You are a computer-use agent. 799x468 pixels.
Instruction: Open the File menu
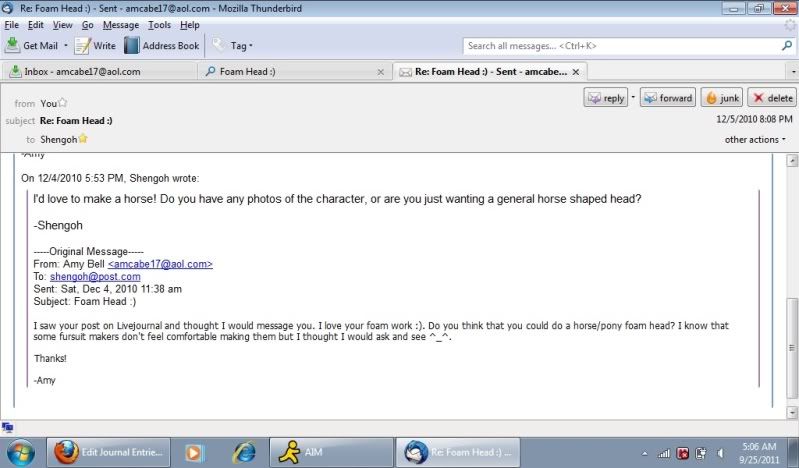click(x=11, y=25)
